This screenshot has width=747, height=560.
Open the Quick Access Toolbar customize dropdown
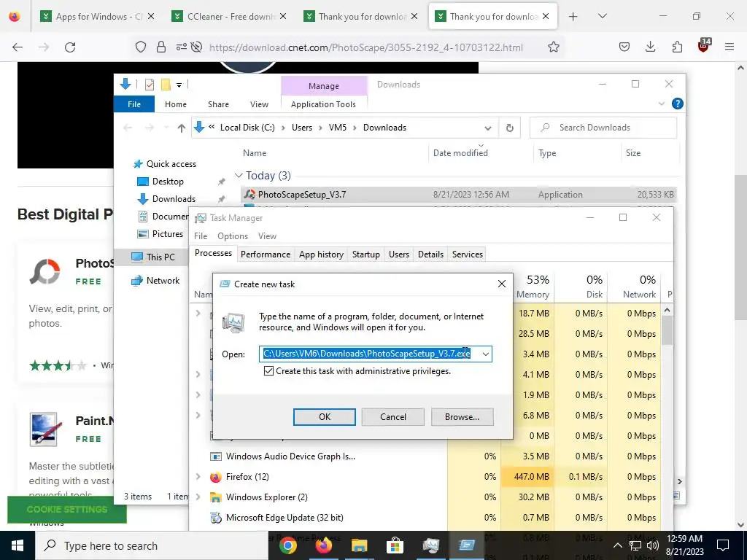179,85
